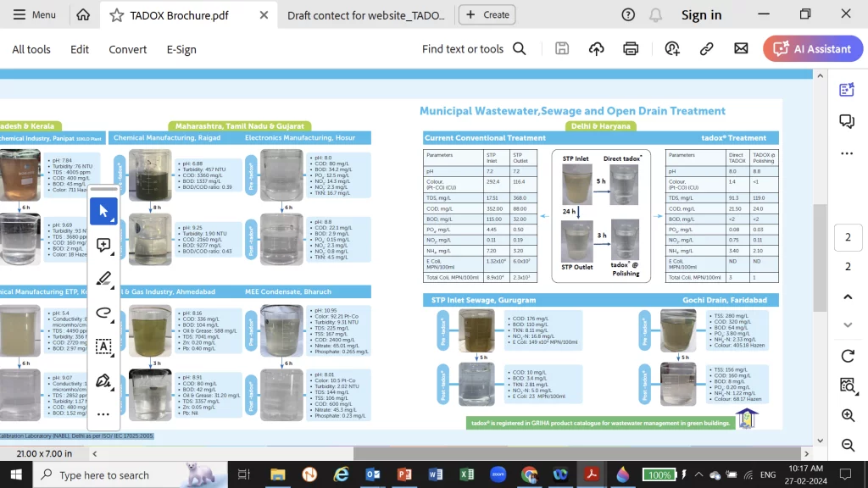Click the Type here to search box
Viewport: 868px width, 488px height.
pyautogui.click(x=130, y=474)
